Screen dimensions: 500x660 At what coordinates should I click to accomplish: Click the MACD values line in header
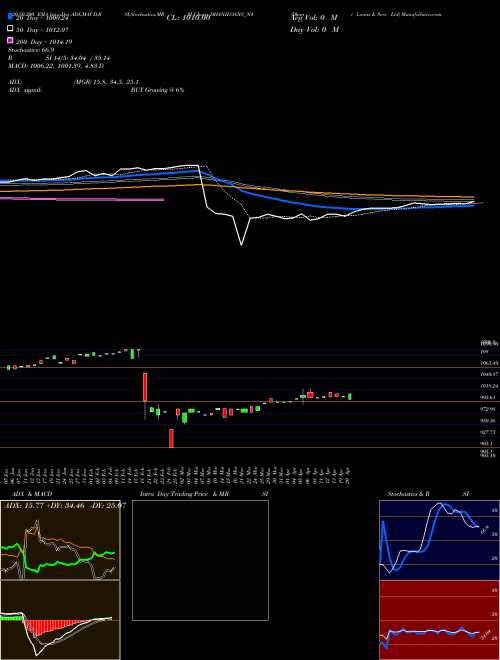pos(56,66)
